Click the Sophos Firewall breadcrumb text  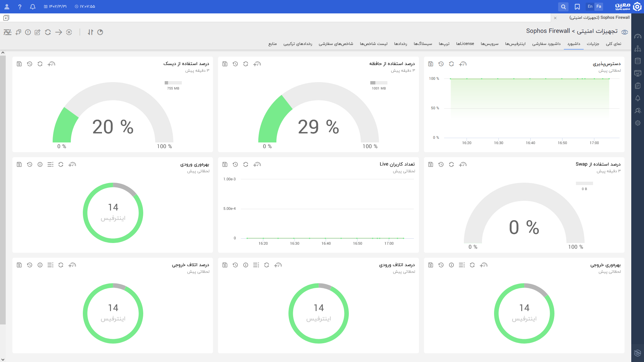[548, 31]
